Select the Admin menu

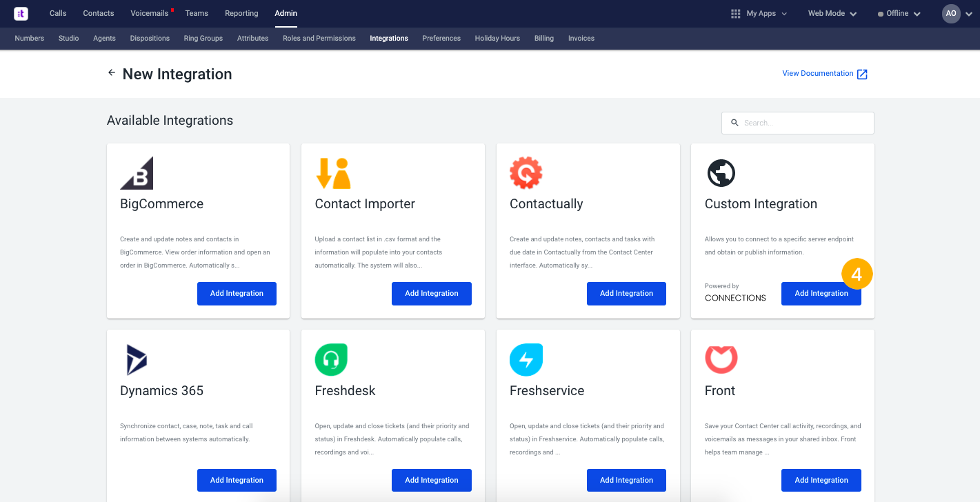click(286, 13)
